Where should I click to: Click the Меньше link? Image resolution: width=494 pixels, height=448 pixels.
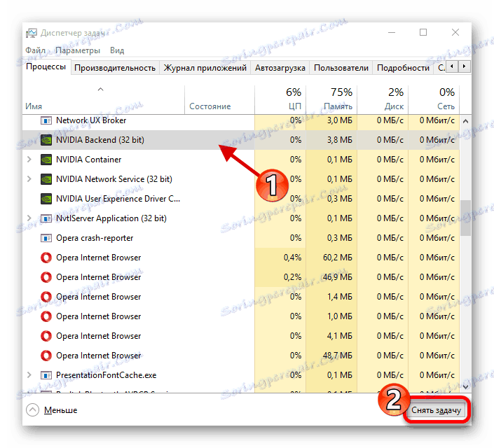(60, 410)
